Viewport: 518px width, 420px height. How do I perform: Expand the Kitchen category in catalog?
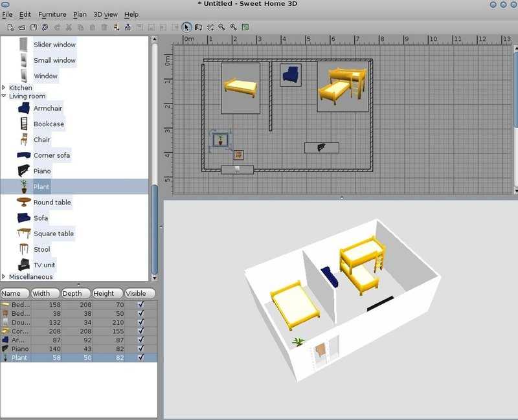[x=5, y=88]
